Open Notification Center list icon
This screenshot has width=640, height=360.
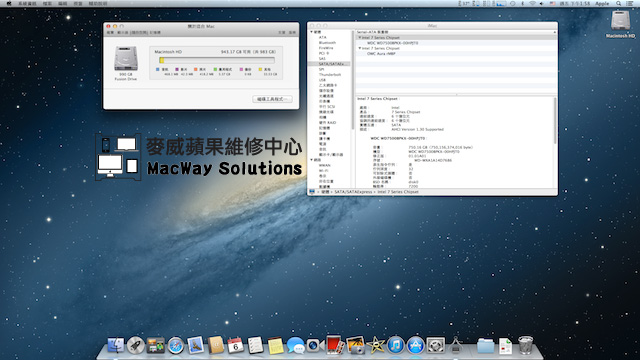click(x=630, y=3)
